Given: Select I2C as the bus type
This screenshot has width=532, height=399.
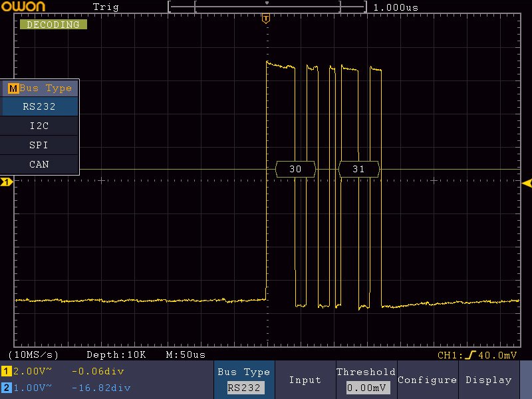Looking at the screenshot, I should [39, 126].
